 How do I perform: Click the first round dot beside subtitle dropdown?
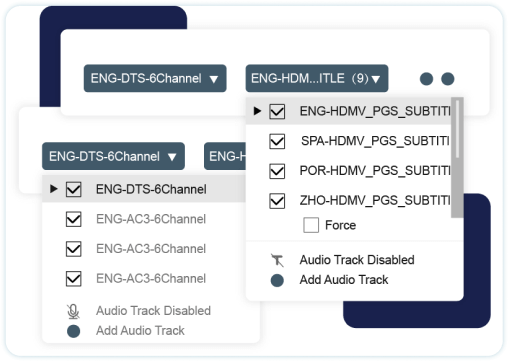pos(426,79)
